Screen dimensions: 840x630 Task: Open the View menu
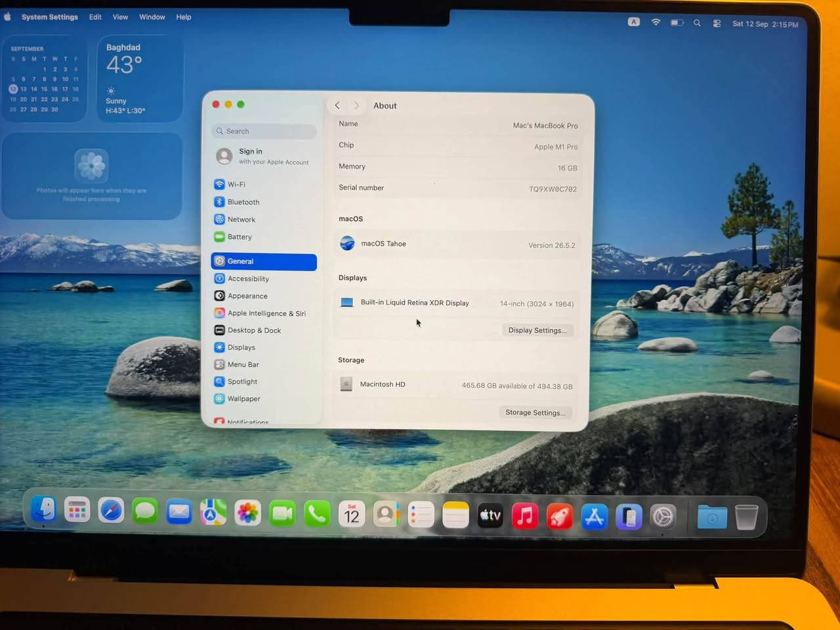(120, 17)
